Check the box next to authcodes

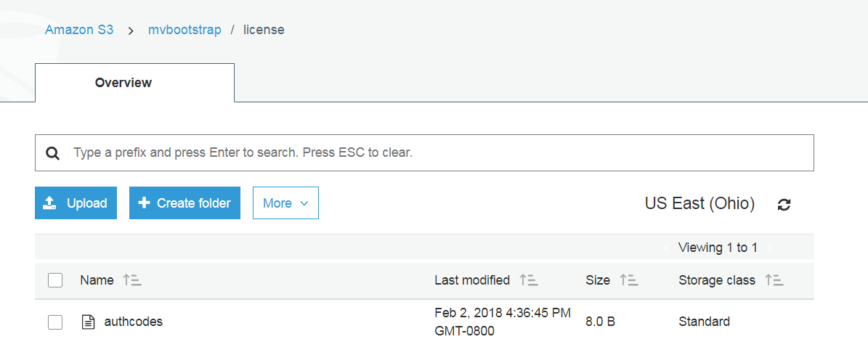55,322
